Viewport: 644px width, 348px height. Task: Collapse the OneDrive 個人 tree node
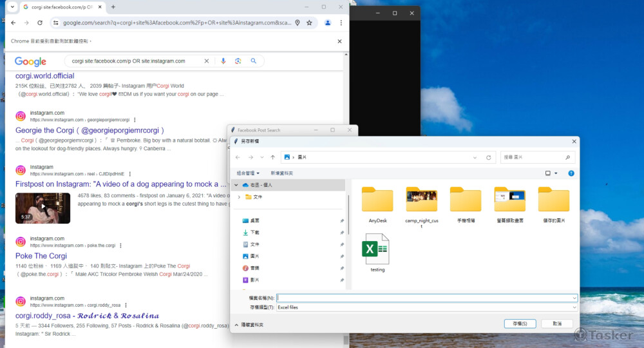click(x=236, y=185)
